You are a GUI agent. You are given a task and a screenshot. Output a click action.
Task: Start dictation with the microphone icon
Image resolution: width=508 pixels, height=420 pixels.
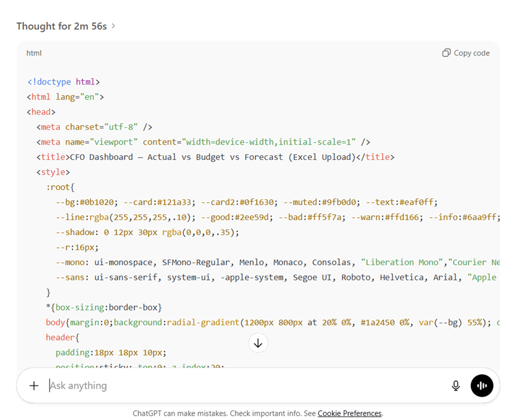coord(456,385)
